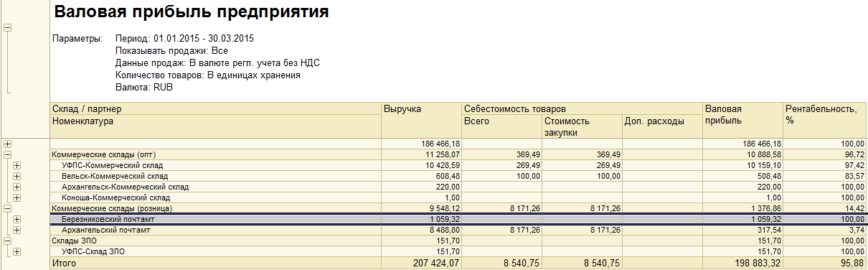Expand the Березниковский почтамт row
The width and height of the screenshot is (868, 270).
(16, 219)
